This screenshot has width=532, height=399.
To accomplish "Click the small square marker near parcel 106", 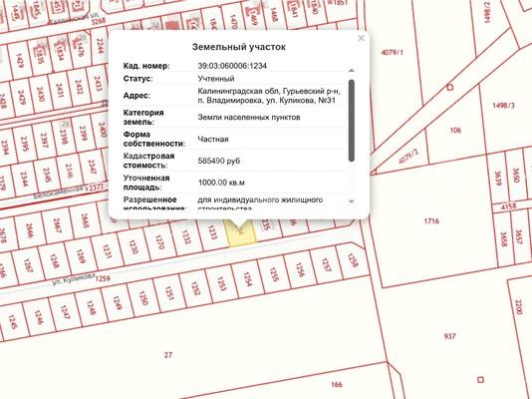I will (450, 88).
